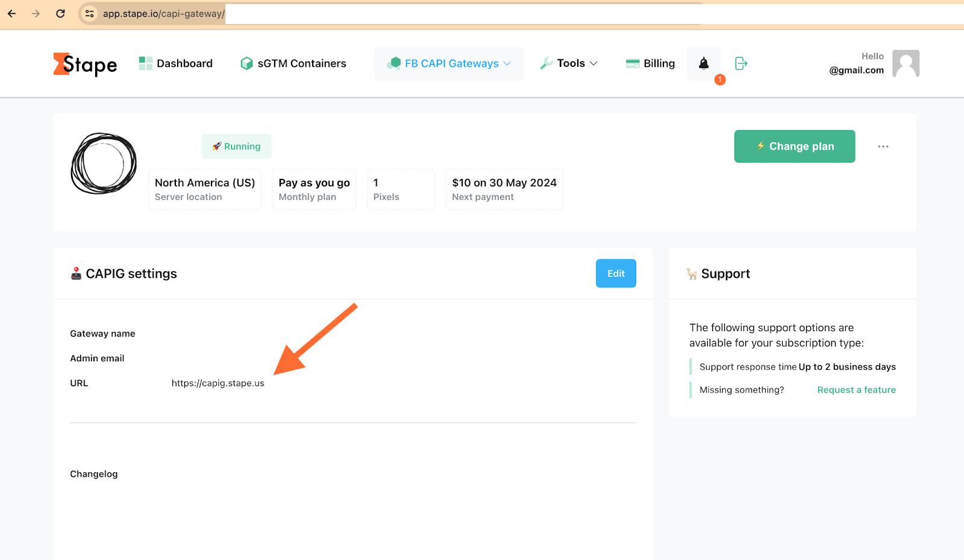Open site information icon in address bar
Viewport: 964px width, 560px height.
click(x=90, y=13)
